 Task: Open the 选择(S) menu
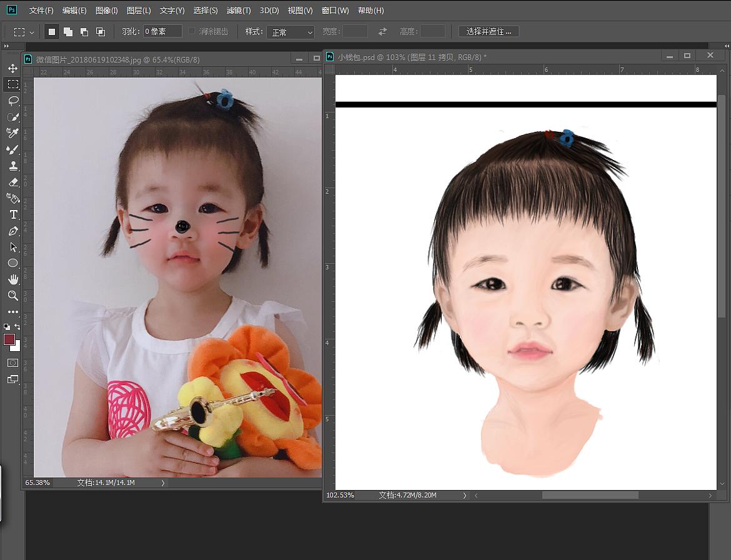tap(205, 10)
